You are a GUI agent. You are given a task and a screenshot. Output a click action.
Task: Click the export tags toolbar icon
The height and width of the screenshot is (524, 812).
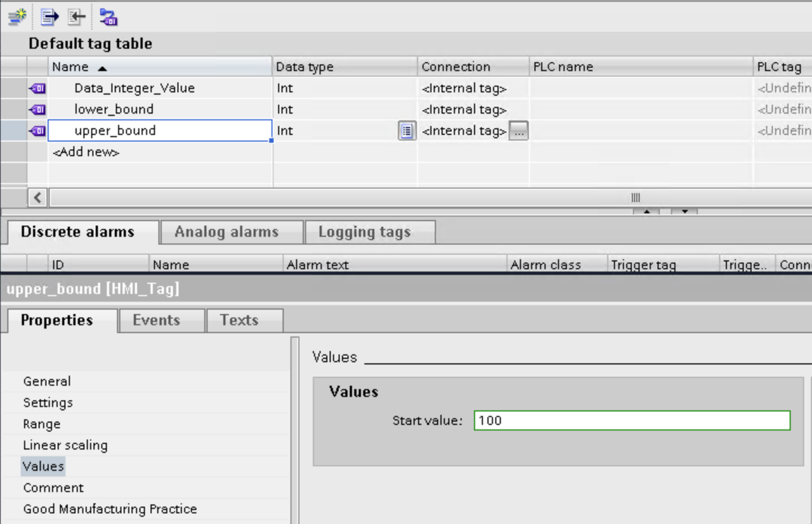tap(49, 16)
